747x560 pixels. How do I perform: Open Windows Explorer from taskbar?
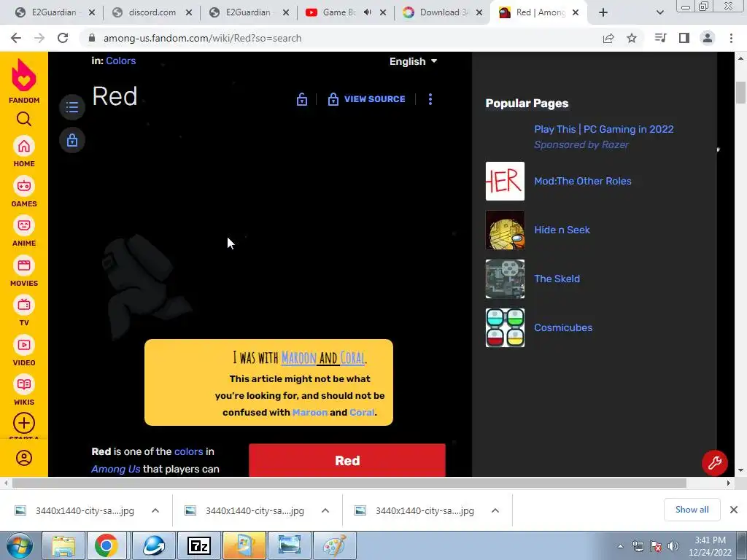[63, 546]
